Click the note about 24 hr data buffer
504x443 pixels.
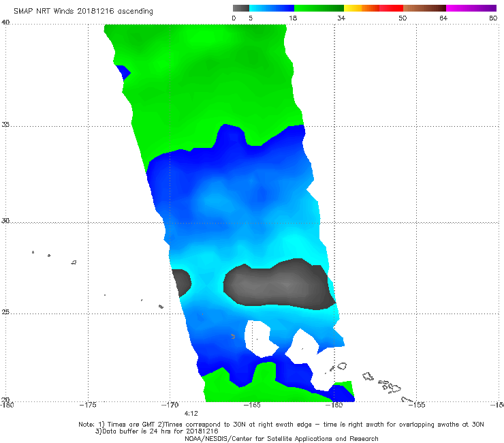157,431
